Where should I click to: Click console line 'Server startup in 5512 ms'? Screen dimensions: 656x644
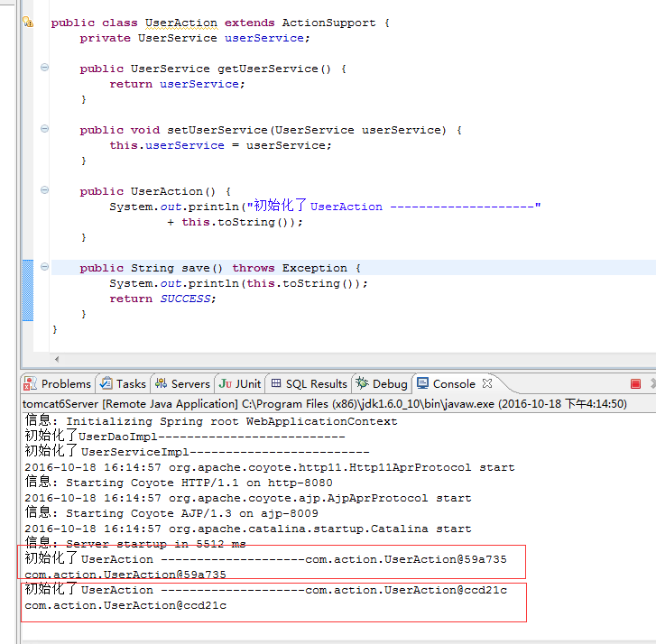coord(135,544)
